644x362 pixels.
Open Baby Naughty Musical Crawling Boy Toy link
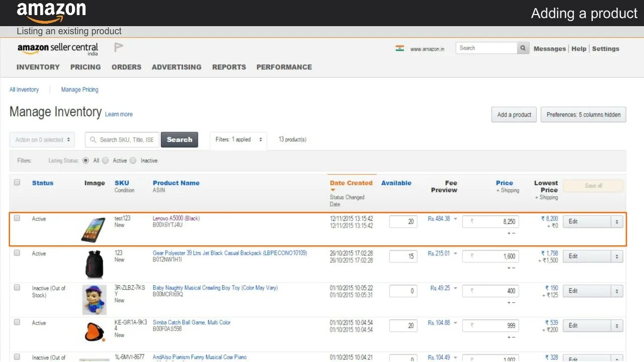(215, 288)
